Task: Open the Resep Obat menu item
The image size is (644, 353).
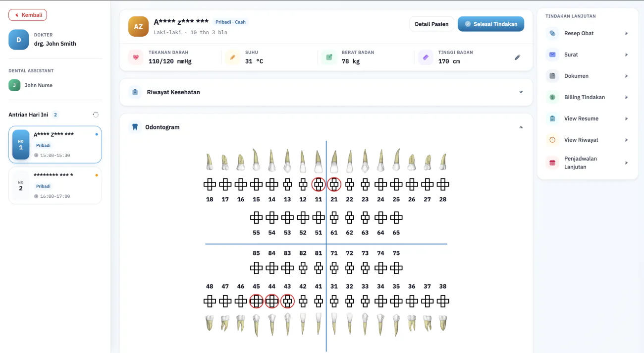Action: pos(588,33)
